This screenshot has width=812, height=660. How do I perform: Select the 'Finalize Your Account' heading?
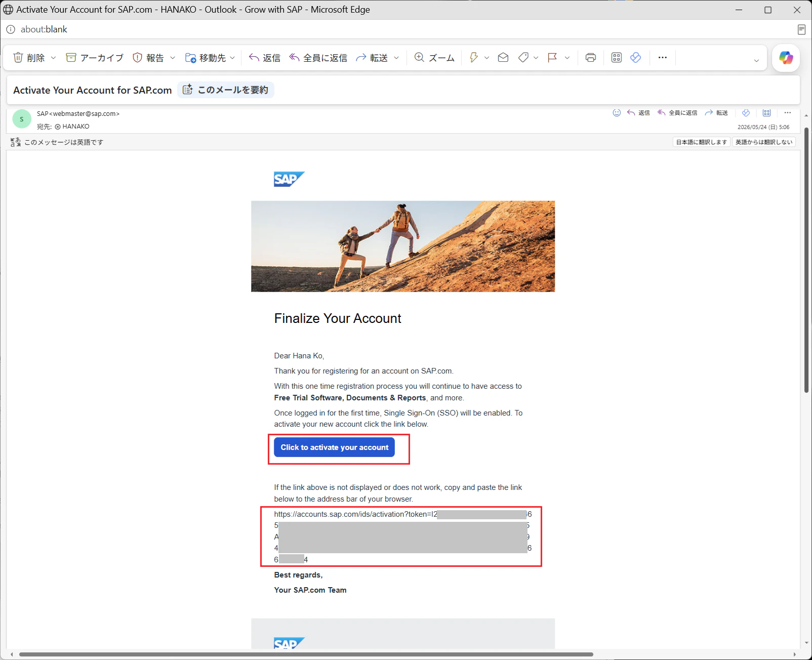pyautogui.click(x=338, y=318)
